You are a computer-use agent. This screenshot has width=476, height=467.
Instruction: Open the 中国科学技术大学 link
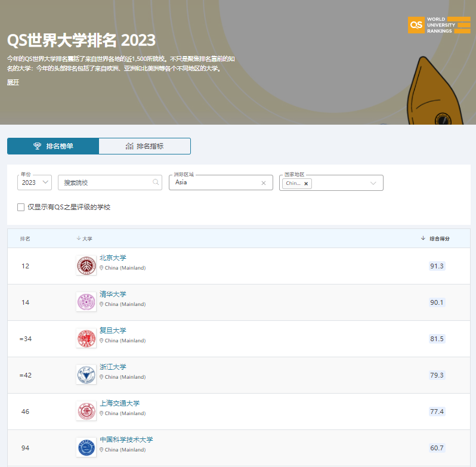point(126,440)
